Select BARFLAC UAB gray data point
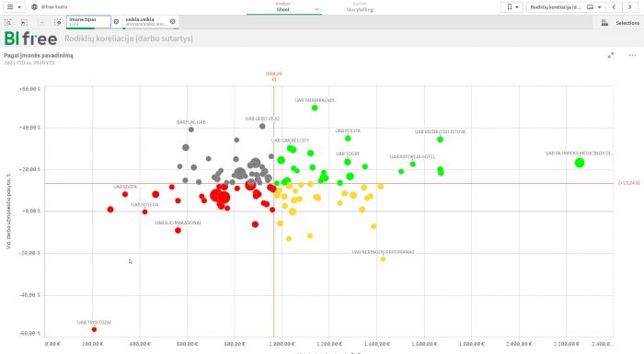 point(191,130)
